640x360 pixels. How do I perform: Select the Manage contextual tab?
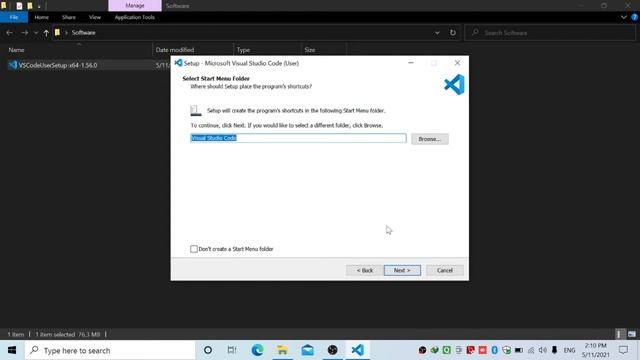pyautogui.click(x=135, y=6)
